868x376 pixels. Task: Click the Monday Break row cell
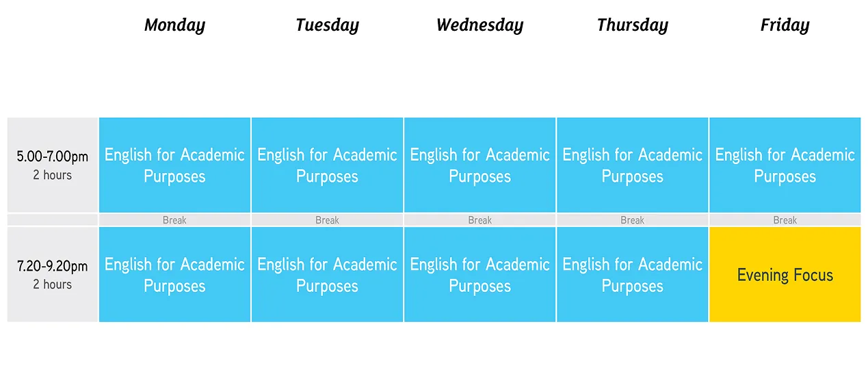click(174, 220)
